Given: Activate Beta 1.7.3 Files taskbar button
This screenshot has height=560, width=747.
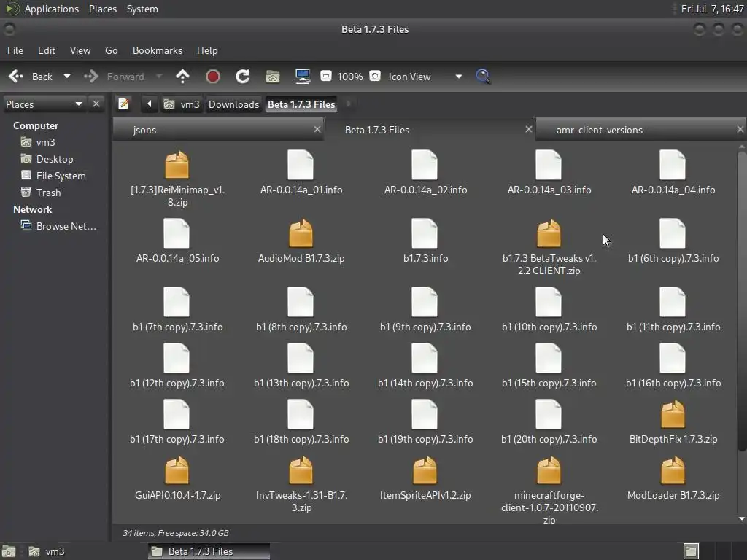Looking at the screenshot, I should [x=209, y=551].
